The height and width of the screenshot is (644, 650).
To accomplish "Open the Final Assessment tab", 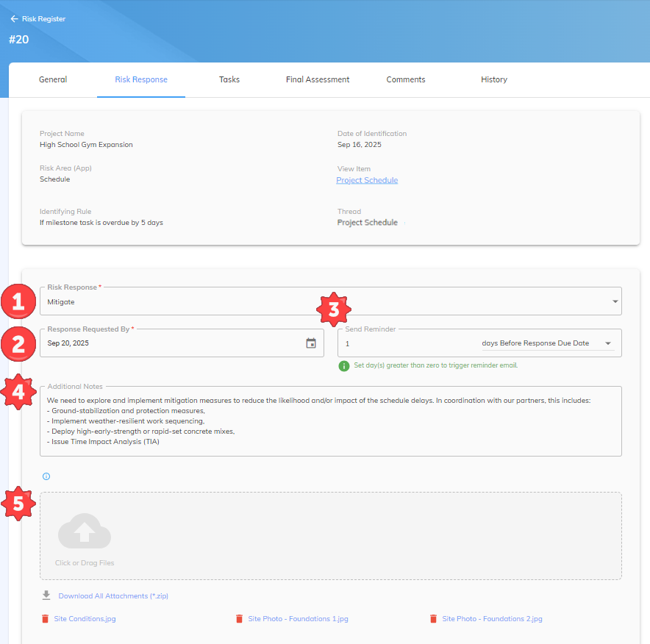I will [x=318, y=79].
